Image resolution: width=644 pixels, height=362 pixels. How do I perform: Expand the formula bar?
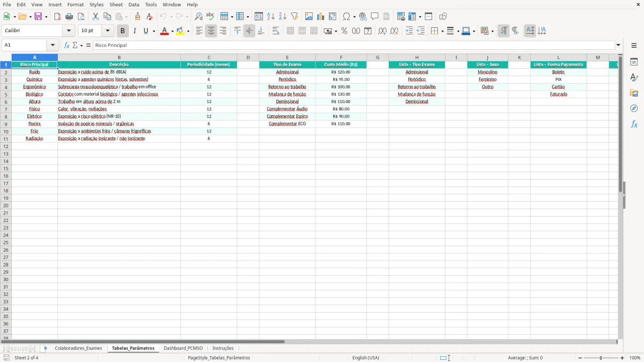618,45
